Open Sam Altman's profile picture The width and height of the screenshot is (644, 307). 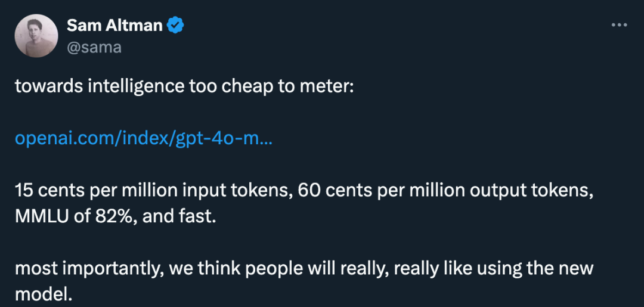click(x=36, y=36)
